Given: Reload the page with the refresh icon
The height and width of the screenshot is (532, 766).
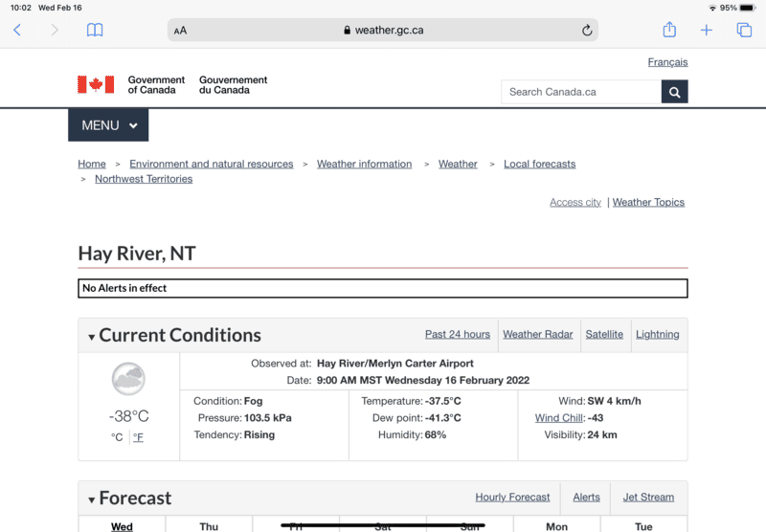Looking at the screenshot, I should (587, 31).
